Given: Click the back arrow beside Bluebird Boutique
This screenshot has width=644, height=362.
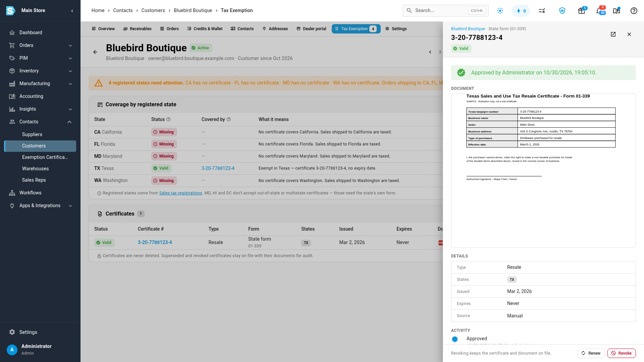Looking at the screenshot, I should (95, 52).
